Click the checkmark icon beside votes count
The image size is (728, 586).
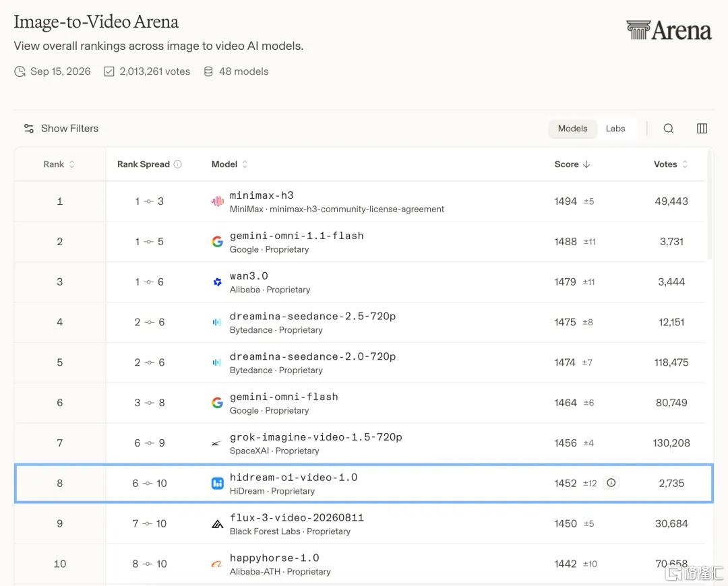[109, 71]
